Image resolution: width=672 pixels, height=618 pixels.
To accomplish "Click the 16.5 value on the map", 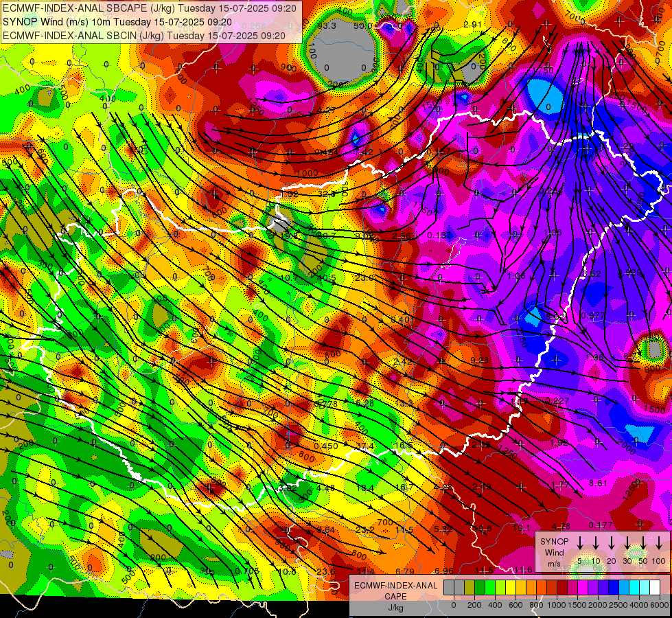I will (x=404, y=446).
